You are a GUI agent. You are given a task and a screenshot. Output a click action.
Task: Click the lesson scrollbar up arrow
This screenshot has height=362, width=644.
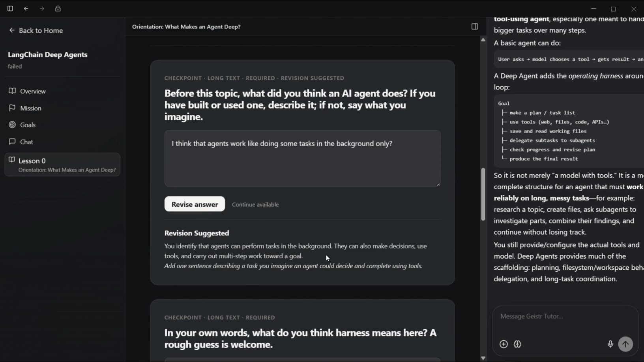(x=483, y=40)
